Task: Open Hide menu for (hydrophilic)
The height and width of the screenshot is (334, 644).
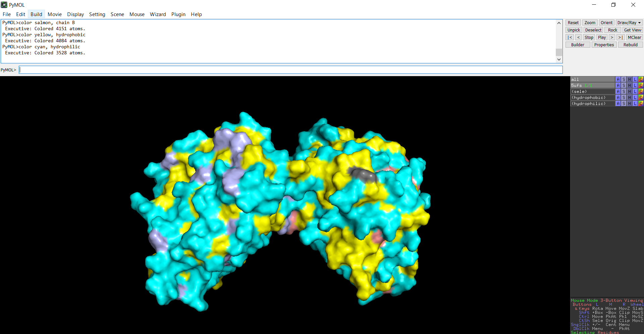Action: tap(629, 104)
